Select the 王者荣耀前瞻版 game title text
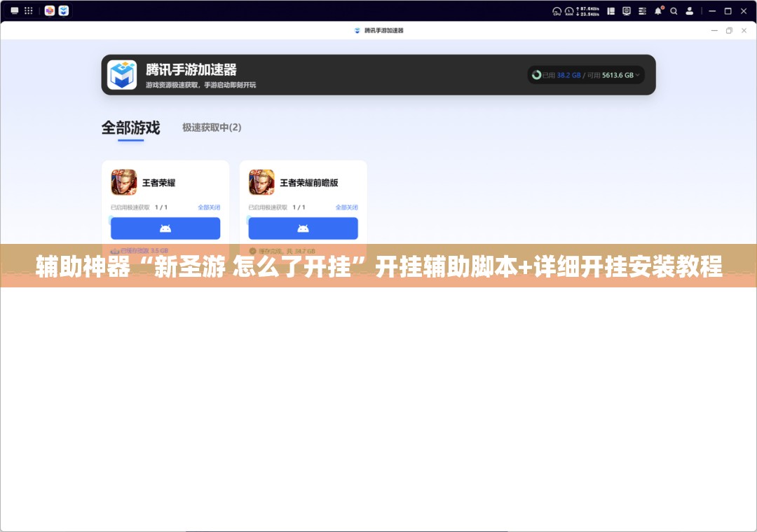Screen dimensions: 757x532 [309, 183]
